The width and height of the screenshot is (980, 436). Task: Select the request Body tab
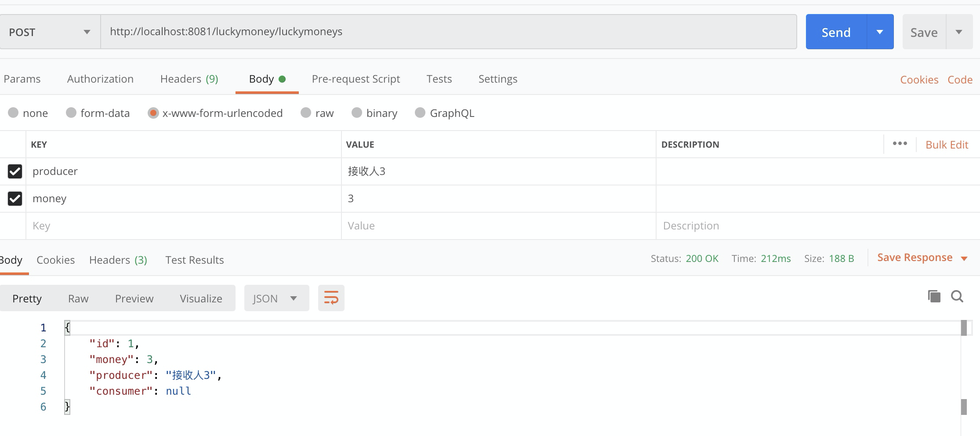pos(267,79)
